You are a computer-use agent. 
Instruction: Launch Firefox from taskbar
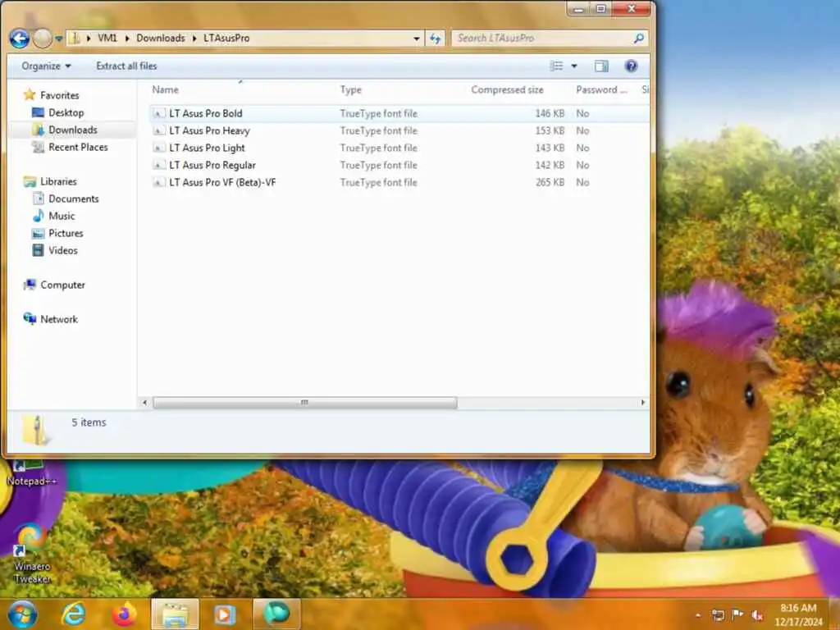coord(125,614)
